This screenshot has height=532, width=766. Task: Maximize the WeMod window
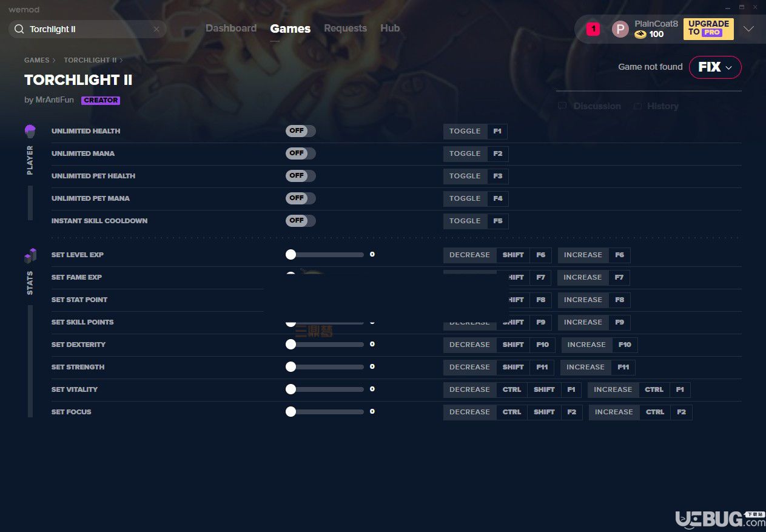click(741, 7)
